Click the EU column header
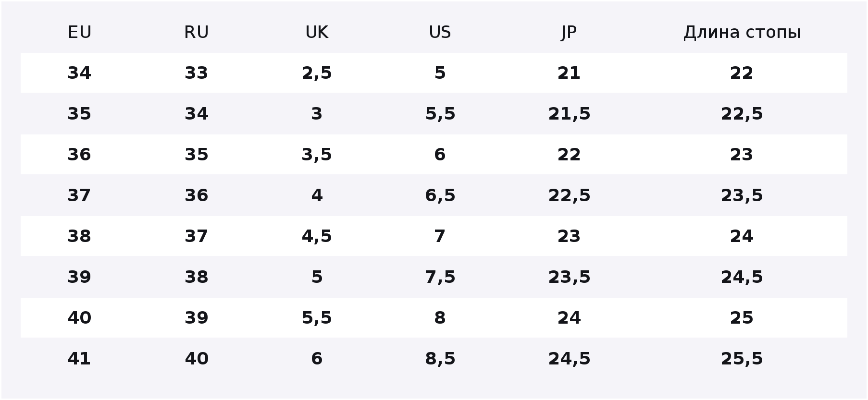Image resolution: width=868 pixels, height=400 pixels. [79, 32]
